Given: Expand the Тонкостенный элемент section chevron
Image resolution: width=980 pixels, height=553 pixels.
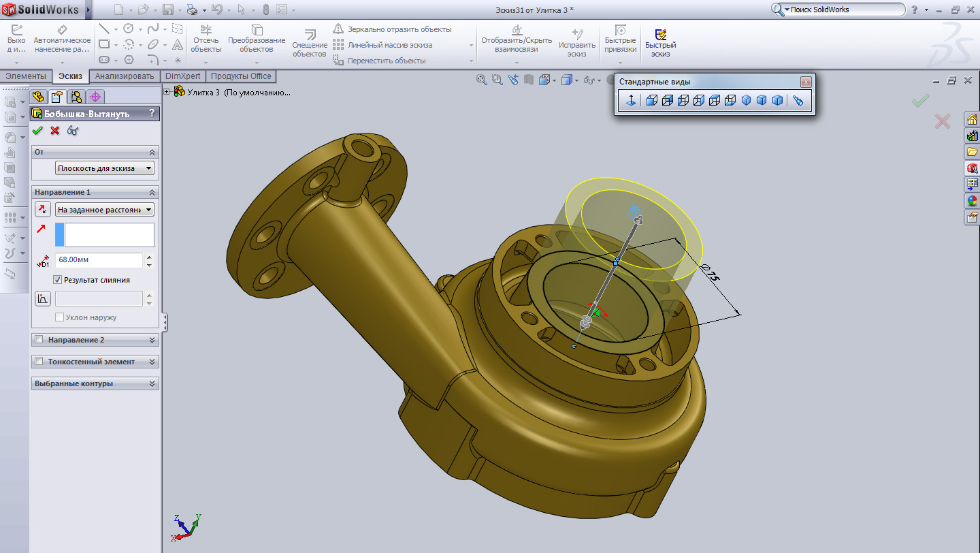Looking at the screenshot, I should coord(152,362).
